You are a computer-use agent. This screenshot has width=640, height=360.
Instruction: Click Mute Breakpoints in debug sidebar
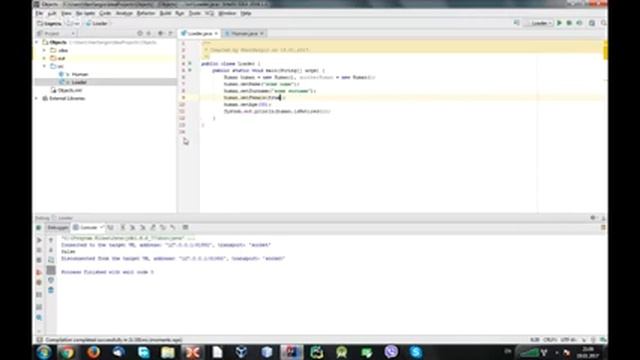[39, 282]
